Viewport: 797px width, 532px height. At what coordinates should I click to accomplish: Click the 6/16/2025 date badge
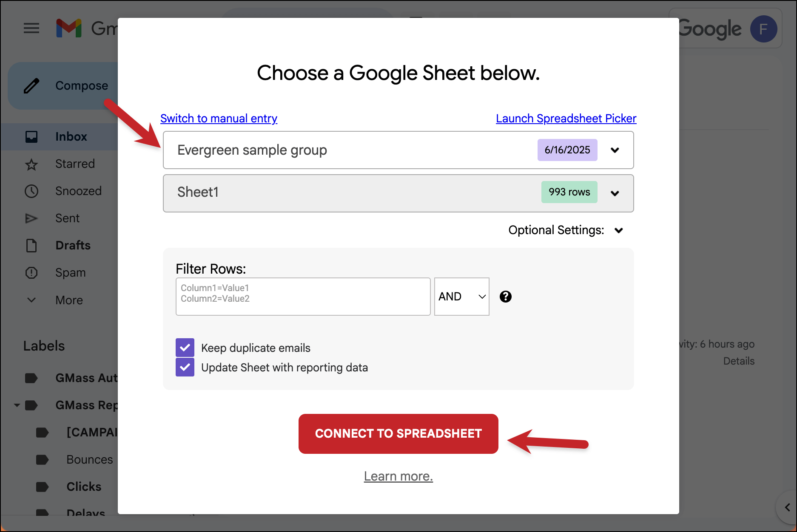click(x=567, y=150)
